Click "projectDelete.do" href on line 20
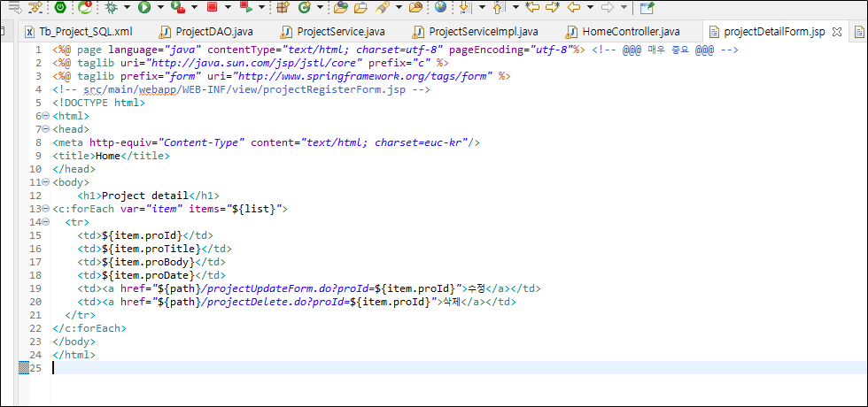 click(x=258, y=302)
